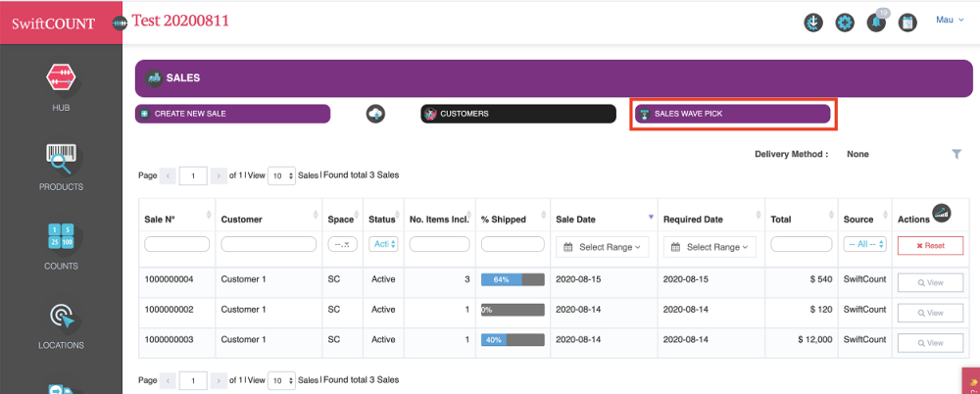Viewport: 980px width, 394px height.
Task: Open the calendar icon in top bar
Action: [907, 23]
